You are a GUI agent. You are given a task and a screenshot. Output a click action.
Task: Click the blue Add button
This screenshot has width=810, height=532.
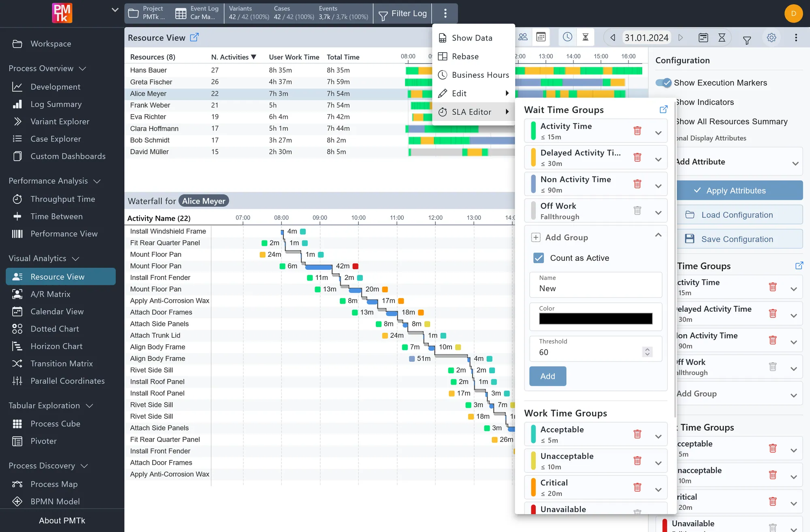[548, 376]
